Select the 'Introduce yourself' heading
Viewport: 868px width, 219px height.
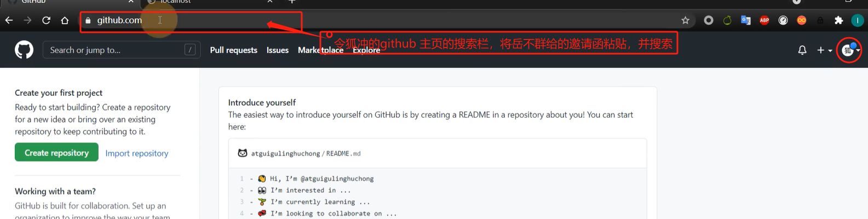click(x=262, y=102)
